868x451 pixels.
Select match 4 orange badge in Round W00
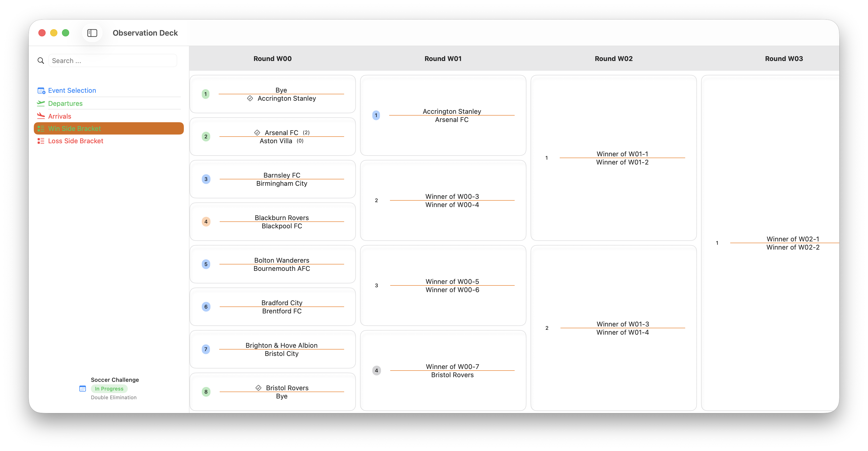[206, 222]
